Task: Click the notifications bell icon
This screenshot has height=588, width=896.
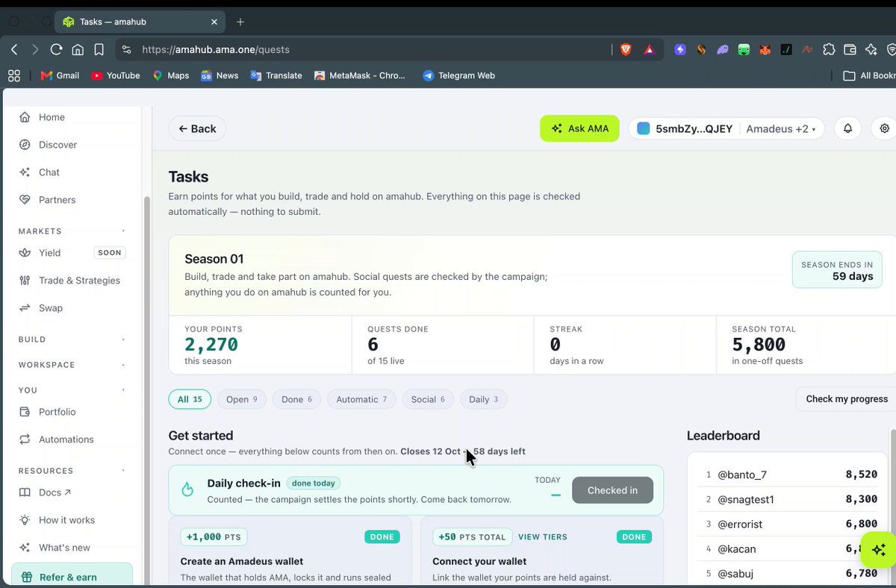Action: 847,128
